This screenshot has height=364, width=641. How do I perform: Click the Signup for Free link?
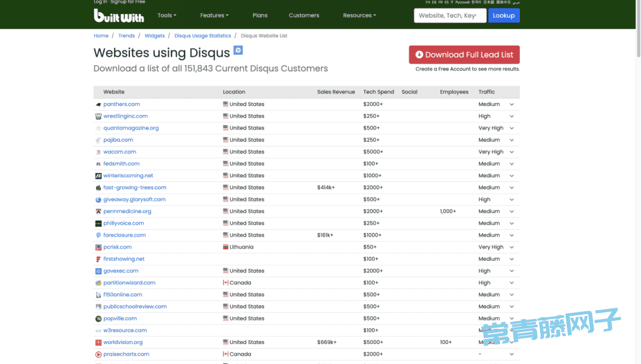tap(128, 2)
